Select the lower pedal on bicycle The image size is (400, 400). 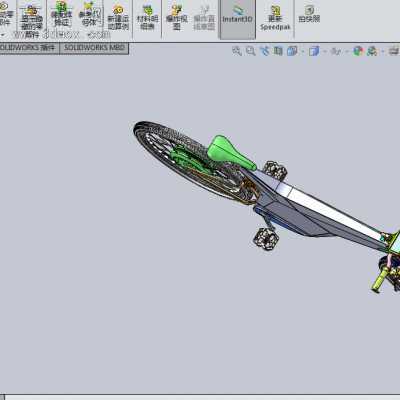[x=266, y=238]
